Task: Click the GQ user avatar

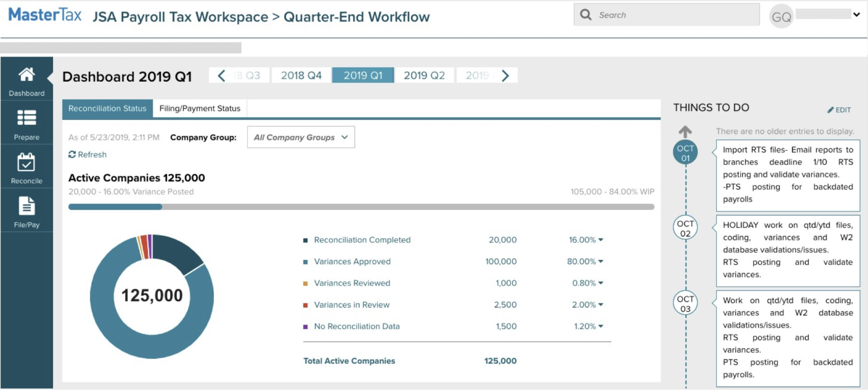Action: [x=781, y=16]
